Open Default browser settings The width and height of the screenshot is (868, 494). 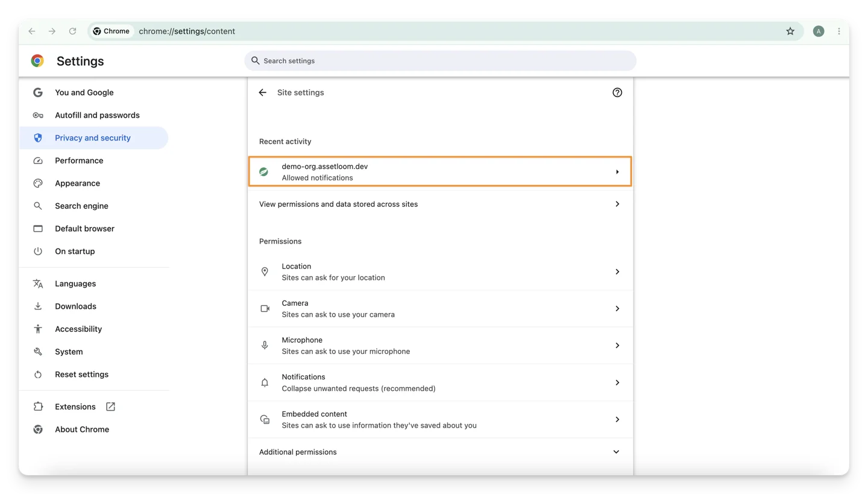[x=94, y=229]
